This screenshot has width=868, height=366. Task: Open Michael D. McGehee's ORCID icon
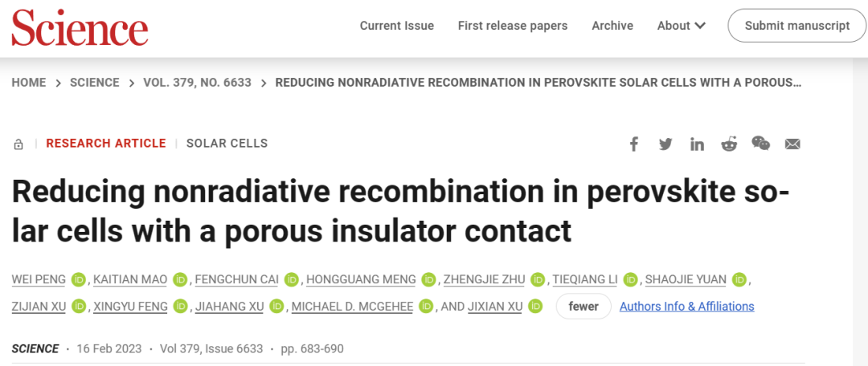pos(425,306)
